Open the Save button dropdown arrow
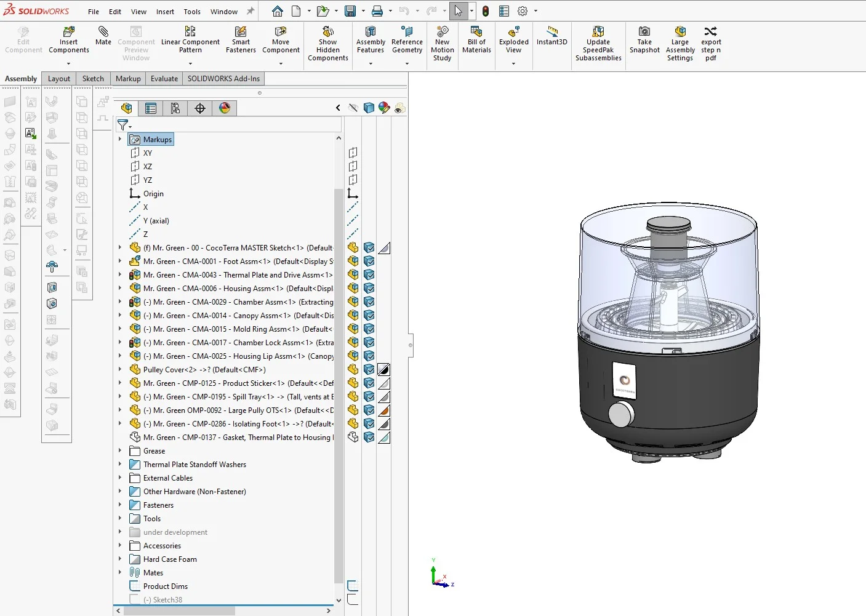This screenshot has height=616, width=866. [363, 11]
